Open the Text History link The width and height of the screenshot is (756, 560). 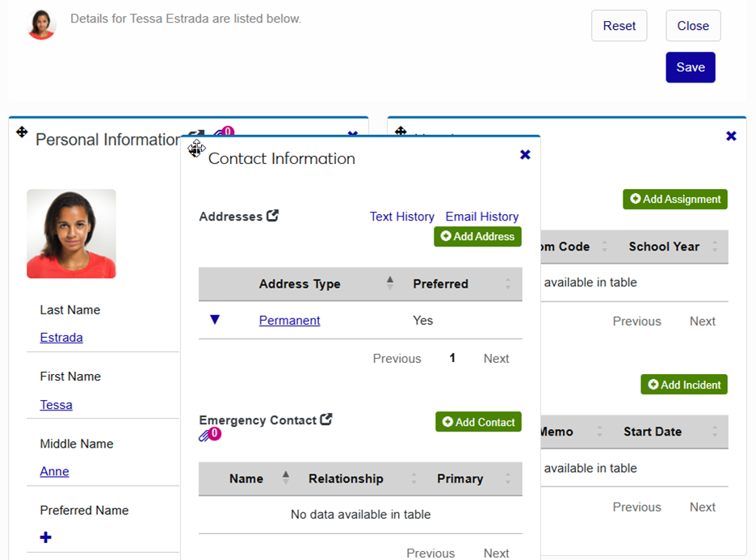401,217
